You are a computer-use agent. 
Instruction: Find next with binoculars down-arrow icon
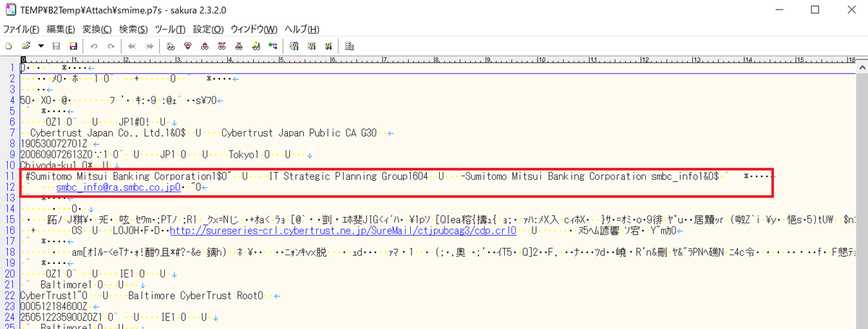[x=188, y=46]
